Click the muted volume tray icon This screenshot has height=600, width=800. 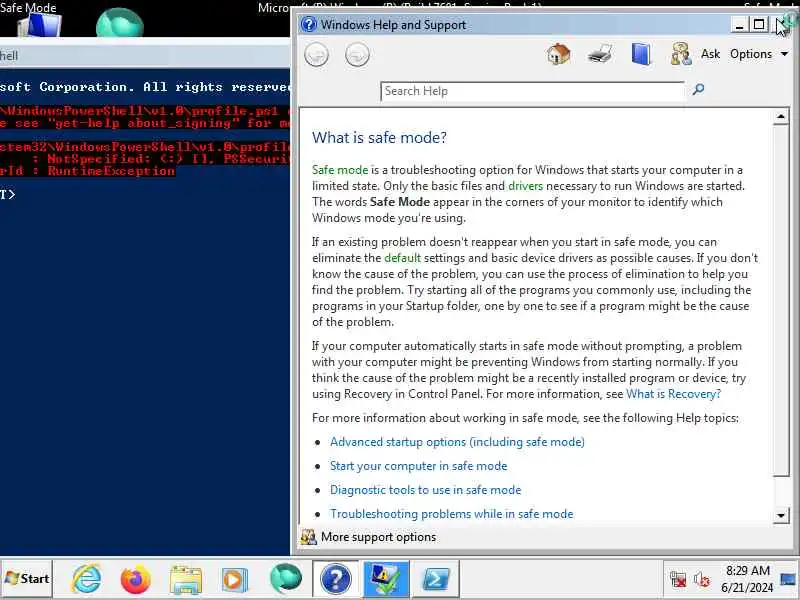click(702, 579)
